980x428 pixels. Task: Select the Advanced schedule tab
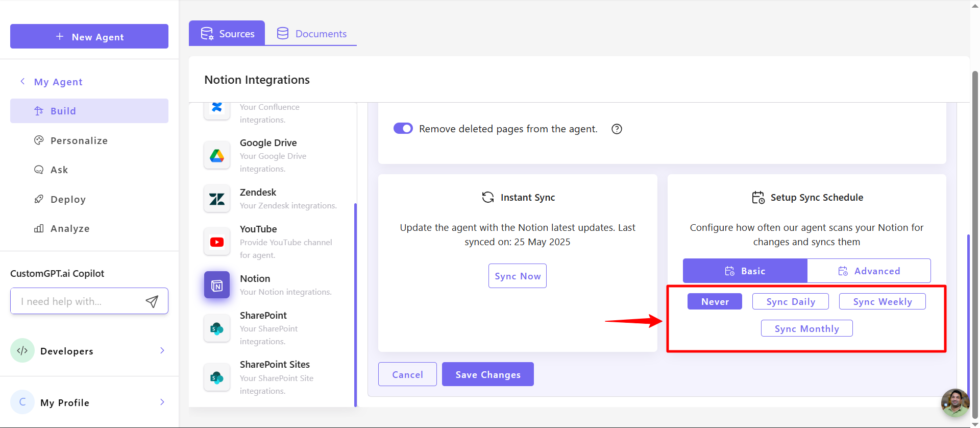coord(869,271)
